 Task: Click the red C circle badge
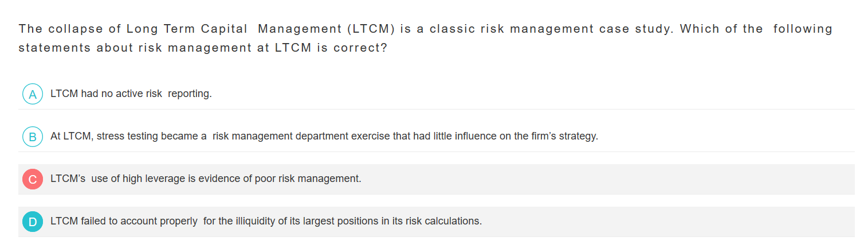(x=33, y=179)
